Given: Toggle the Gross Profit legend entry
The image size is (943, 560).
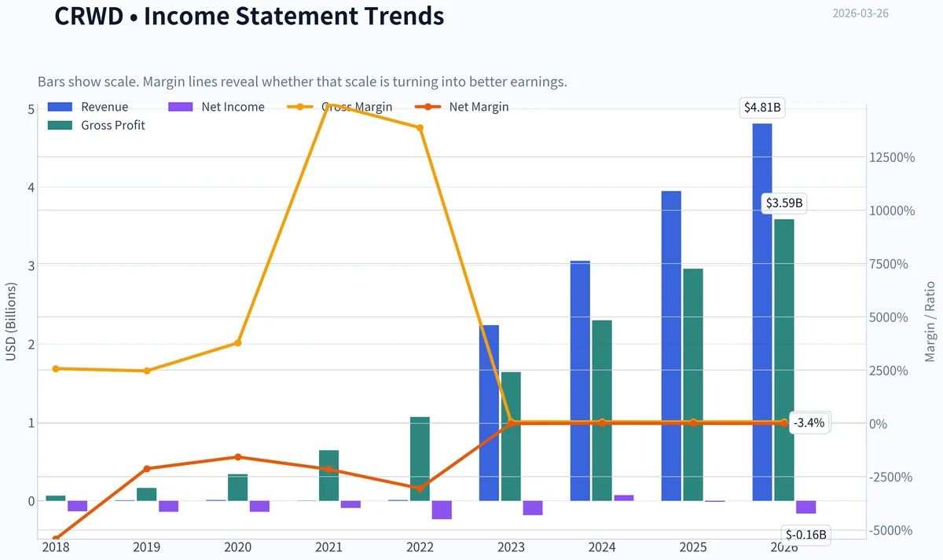Looking at the screenshot, I should point(97,125).
